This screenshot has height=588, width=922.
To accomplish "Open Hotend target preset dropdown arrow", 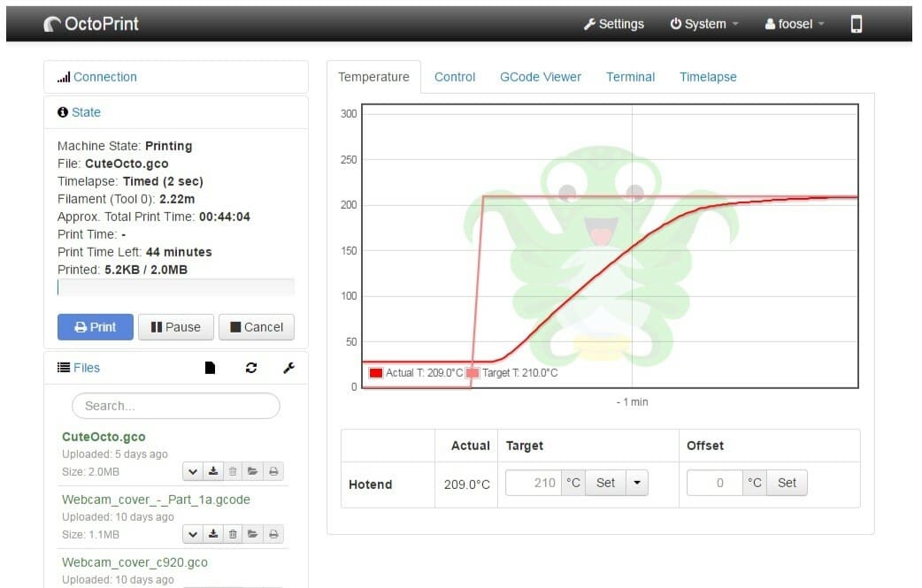I will click(x=637, y=483).
